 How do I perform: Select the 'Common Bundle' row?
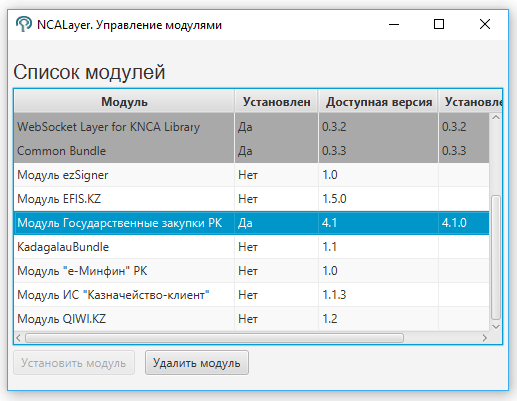pyautogui.click(x=252, y=151)
